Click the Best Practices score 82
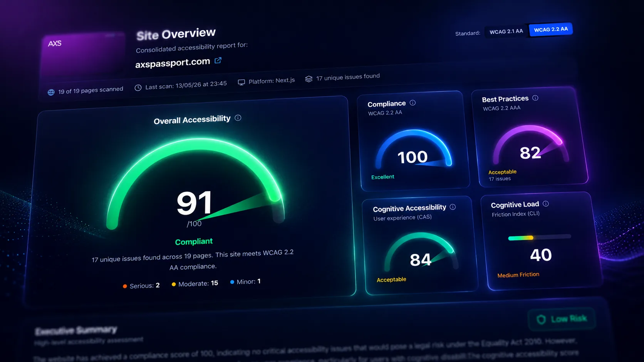Viewport: 644px width, 362px height. (530, 153)
